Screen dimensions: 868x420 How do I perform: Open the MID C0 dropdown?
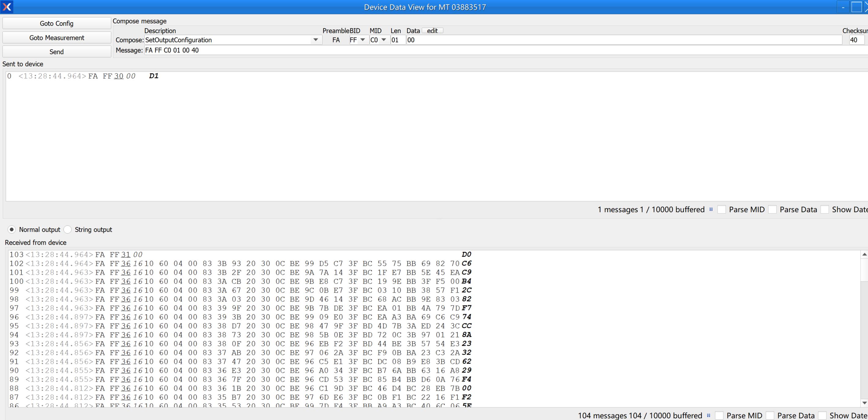coord(384,40)
